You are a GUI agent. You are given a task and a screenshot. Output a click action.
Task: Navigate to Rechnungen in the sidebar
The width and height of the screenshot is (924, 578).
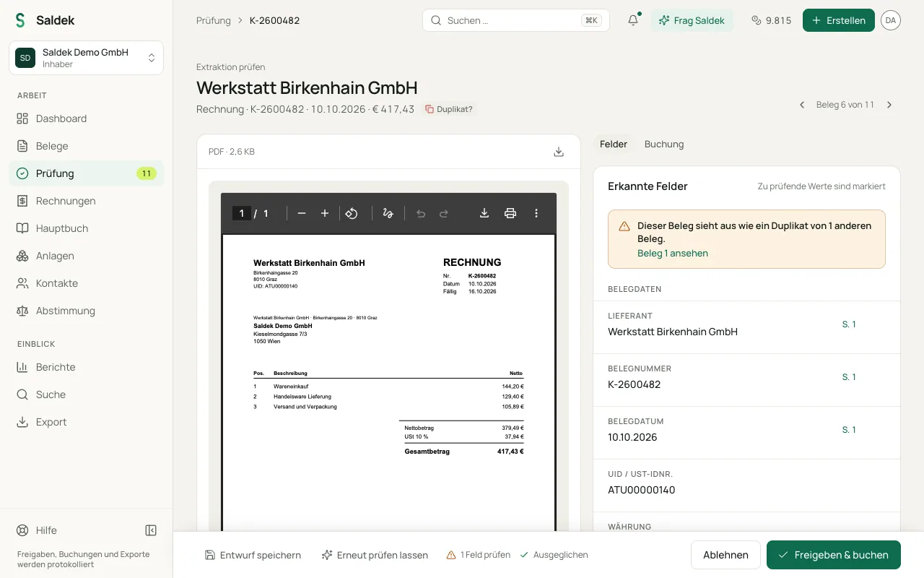[x=86, y=201]
